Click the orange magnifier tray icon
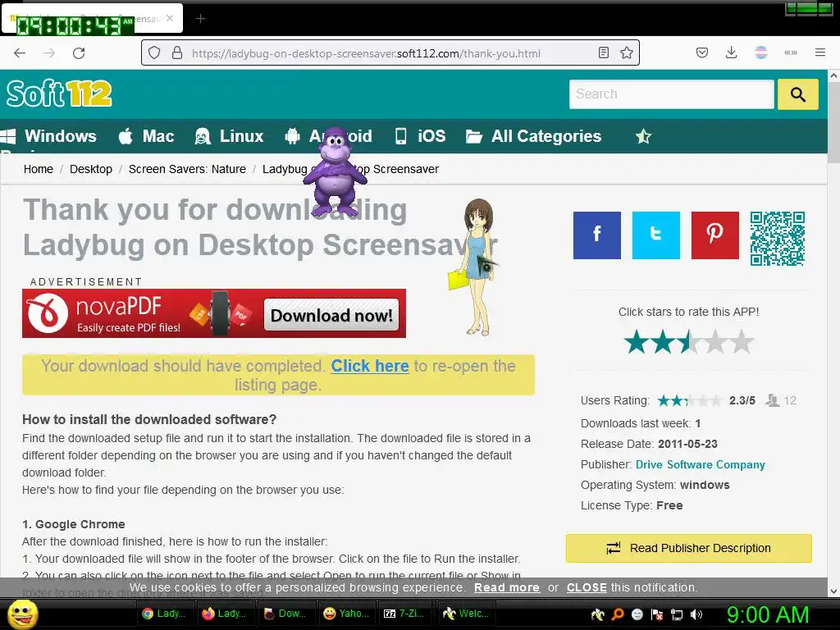This screenshot has width=840, height=630. (618, 614)
